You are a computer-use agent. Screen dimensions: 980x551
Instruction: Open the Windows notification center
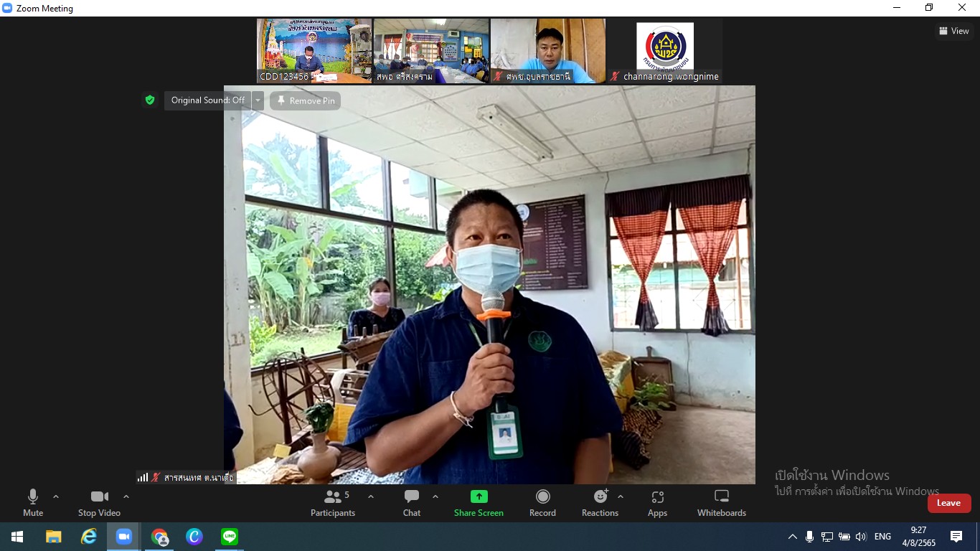(956, 537)
